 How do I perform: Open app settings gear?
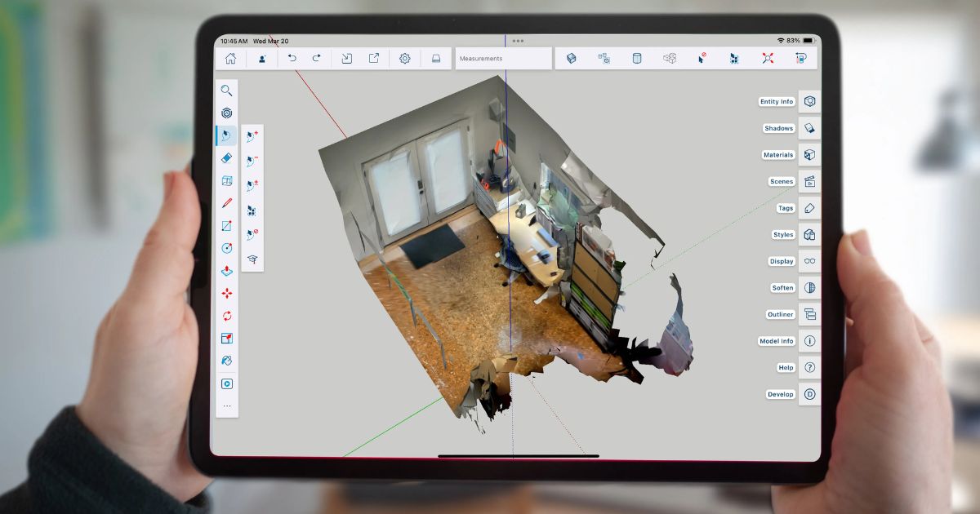405,59
